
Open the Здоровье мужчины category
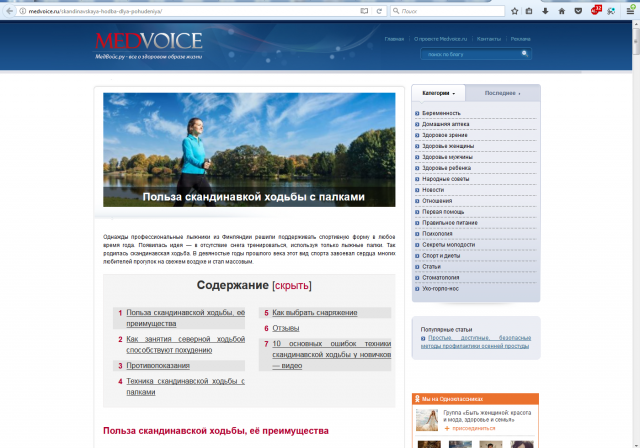tap(447, 157)
